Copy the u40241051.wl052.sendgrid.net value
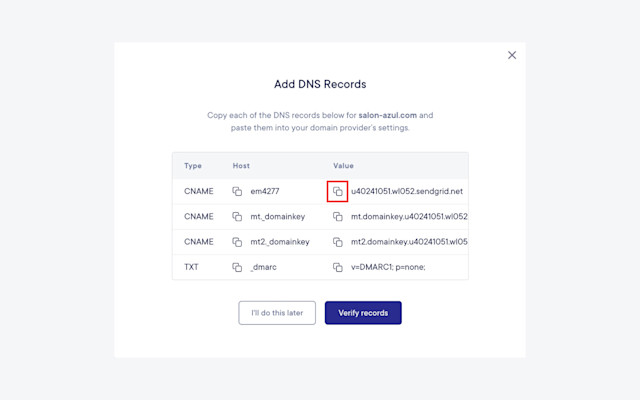 (x=338, y=191)
